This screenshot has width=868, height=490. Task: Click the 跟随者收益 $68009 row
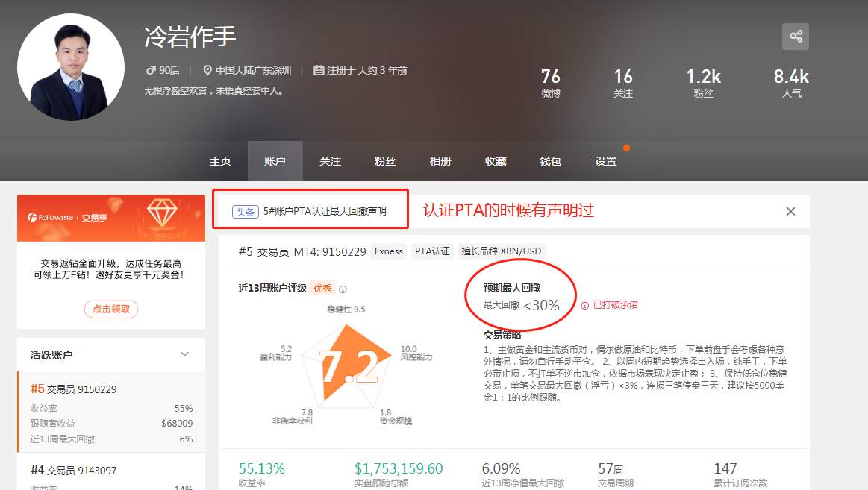pyautogui.click(x=111, y=423)
